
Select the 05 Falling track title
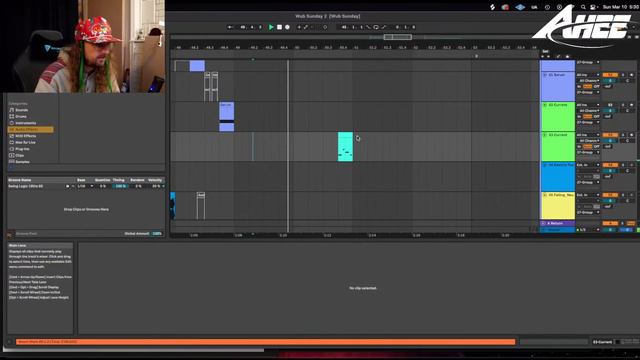coord(561,195)
